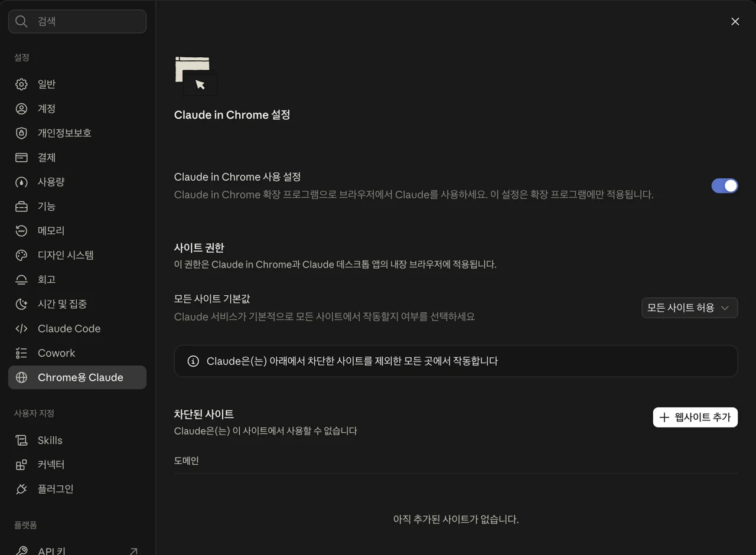Click the shield icon beside 개인정보보호
This screenshot has width=756, height=555.
pos(21,133)
